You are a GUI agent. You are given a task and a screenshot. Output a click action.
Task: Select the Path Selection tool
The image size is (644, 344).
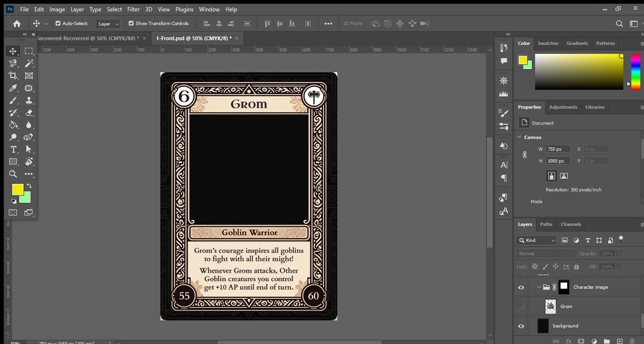tap(29, 150)
